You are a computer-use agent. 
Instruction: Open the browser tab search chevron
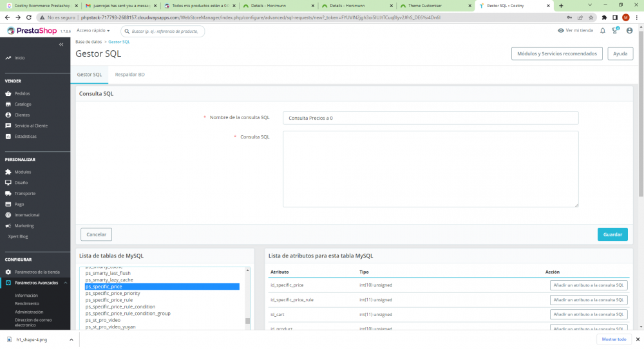coord(590,5)
